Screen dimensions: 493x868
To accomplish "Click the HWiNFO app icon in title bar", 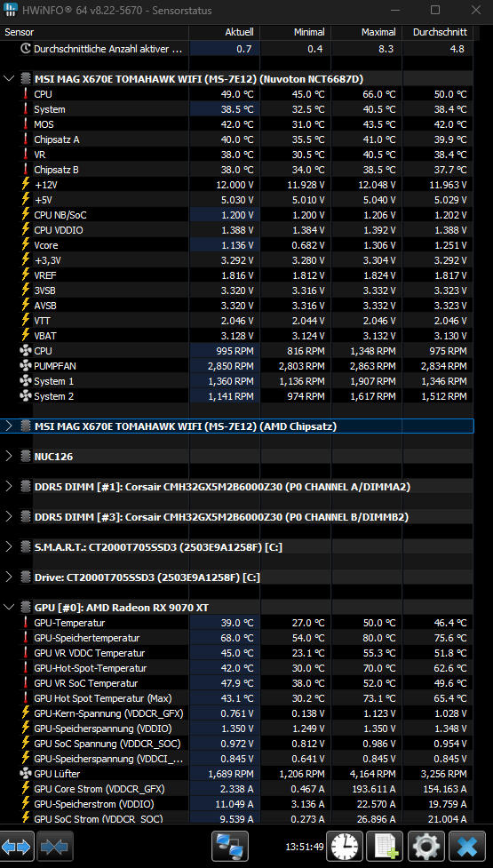I will 11,10.
